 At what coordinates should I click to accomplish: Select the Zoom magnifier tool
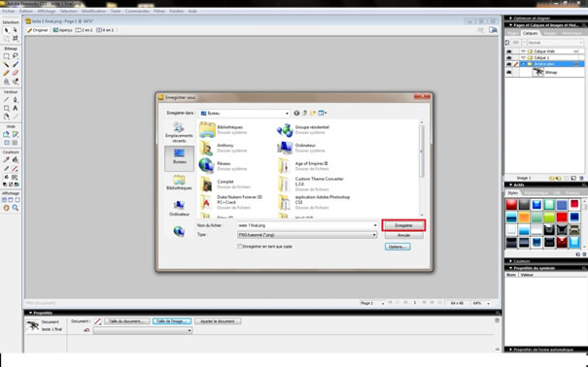point(15,208)
